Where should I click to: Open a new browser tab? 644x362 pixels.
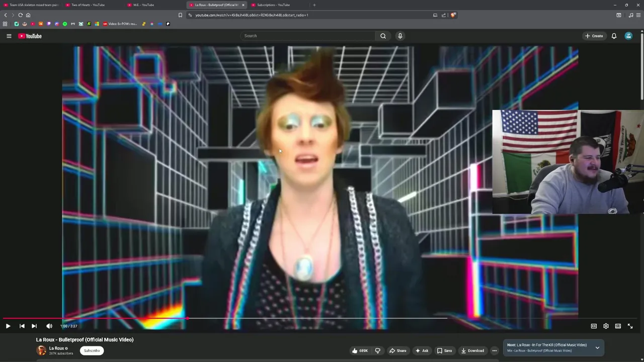coord(314,5)
